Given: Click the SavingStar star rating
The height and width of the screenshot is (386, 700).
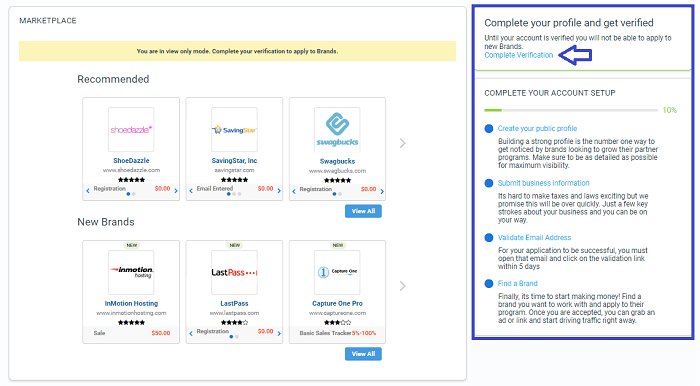Looking at the screenshot, I should point(234,179).
